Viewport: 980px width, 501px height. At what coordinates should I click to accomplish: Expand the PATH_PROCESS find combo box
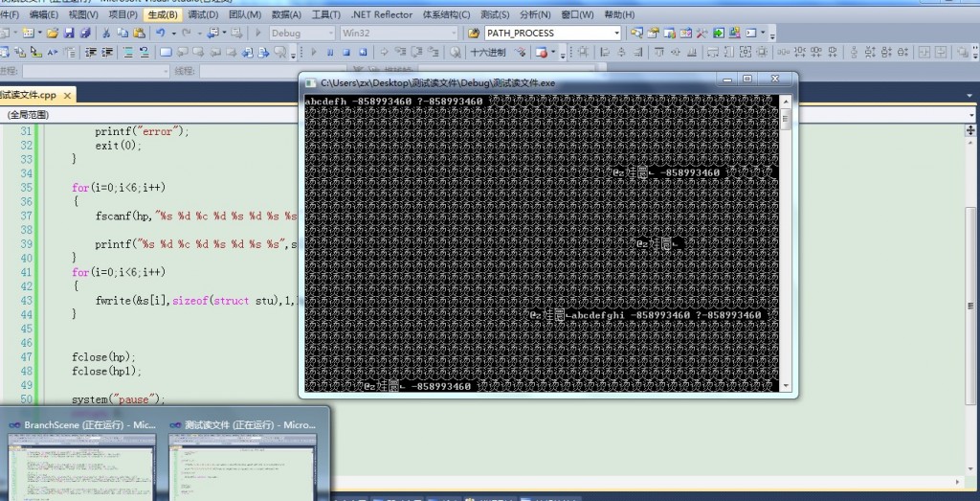[x=617, y=34]
